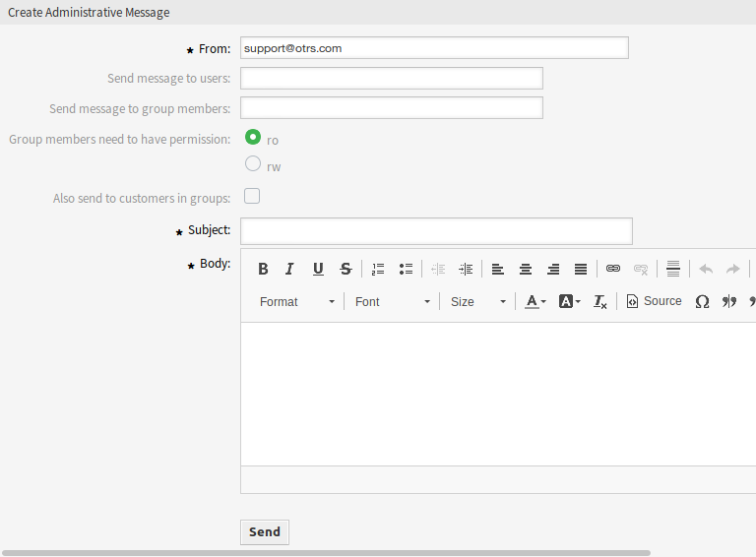Viewport: 756px width, 557px height.
Task: Toggle bold formatting in body editor
Action: coord(263,269)
